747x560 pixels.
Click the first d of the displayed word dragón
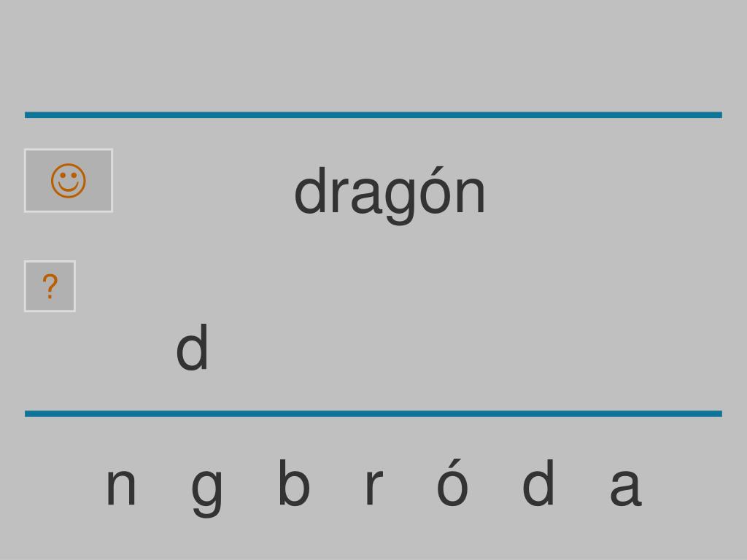coord(310,190)
